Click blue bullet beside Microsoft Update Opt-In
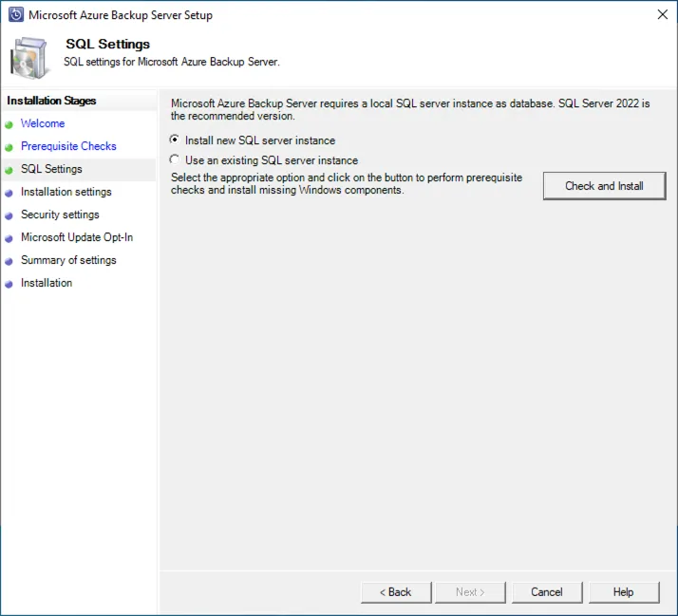Image resolution: width=678 pixels, height=616 pixels. pos(9,238)
